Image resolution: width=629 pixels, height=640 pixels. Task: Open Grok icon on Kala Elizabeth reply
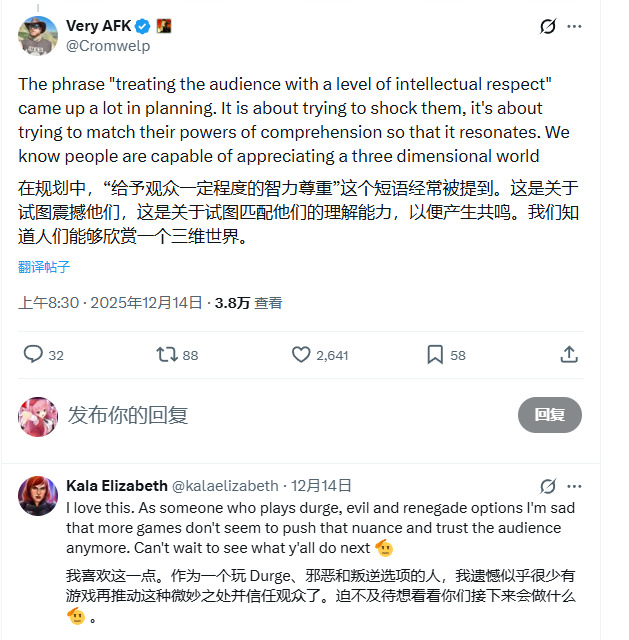pos(547,486)
